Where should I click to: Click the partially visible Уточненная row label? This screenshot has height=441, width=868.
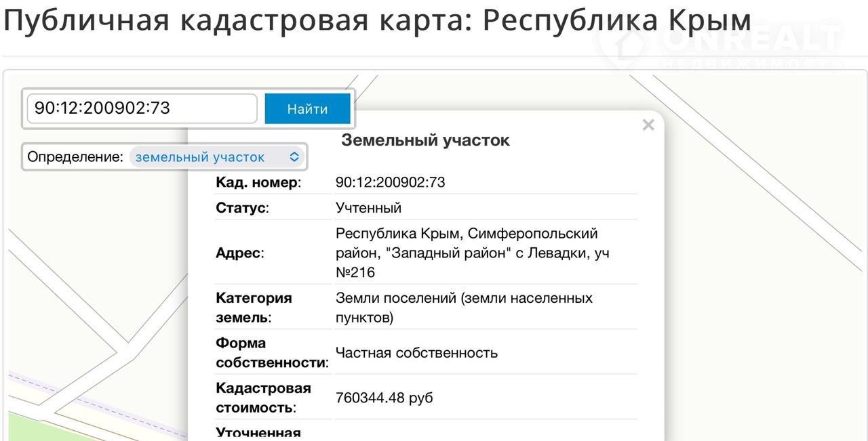[x=258, y=433]
